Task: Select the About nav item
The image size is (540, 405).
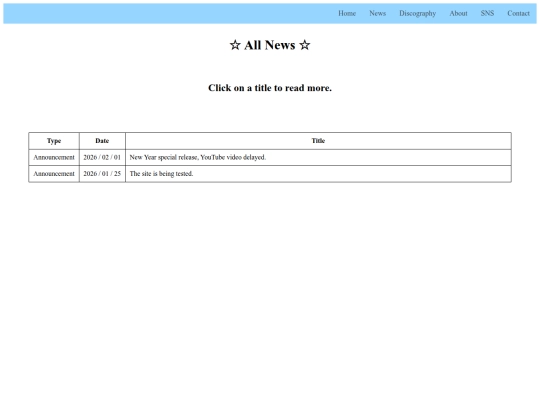Action: click(x=458, y=13)
